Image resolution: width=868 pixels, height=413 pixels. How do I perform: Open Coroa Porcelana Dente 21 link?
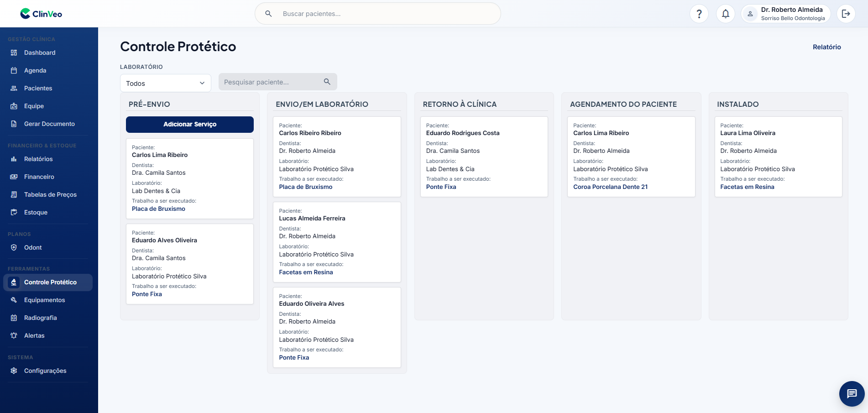[610, 187]
